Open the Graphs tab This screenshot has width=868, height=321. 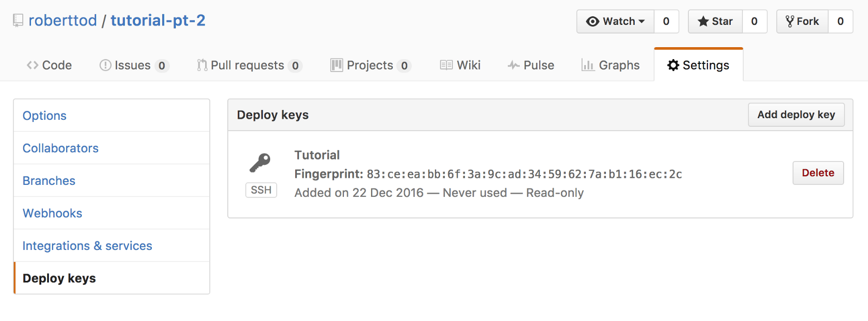click(610, 65)
